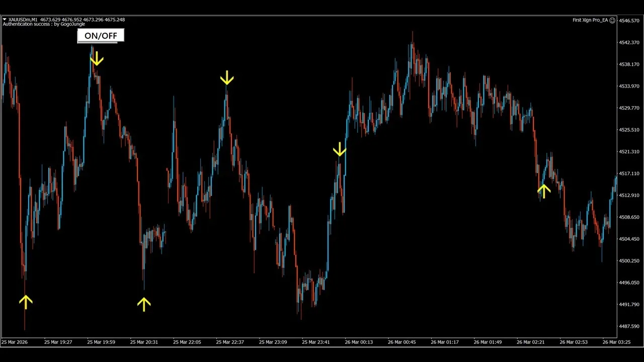Select the yellow up arrow above 25 Mar 20:31

[144, 304]
